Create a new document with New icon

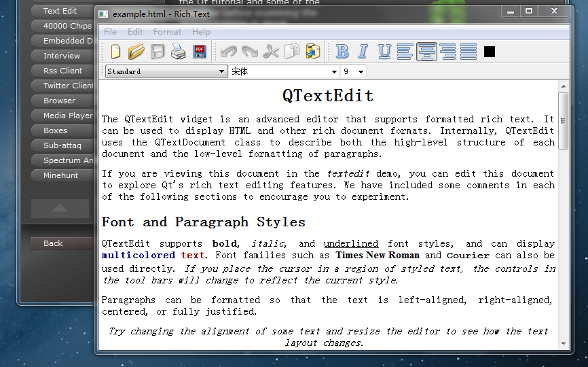pyautogui.click(x=115, y=52)
